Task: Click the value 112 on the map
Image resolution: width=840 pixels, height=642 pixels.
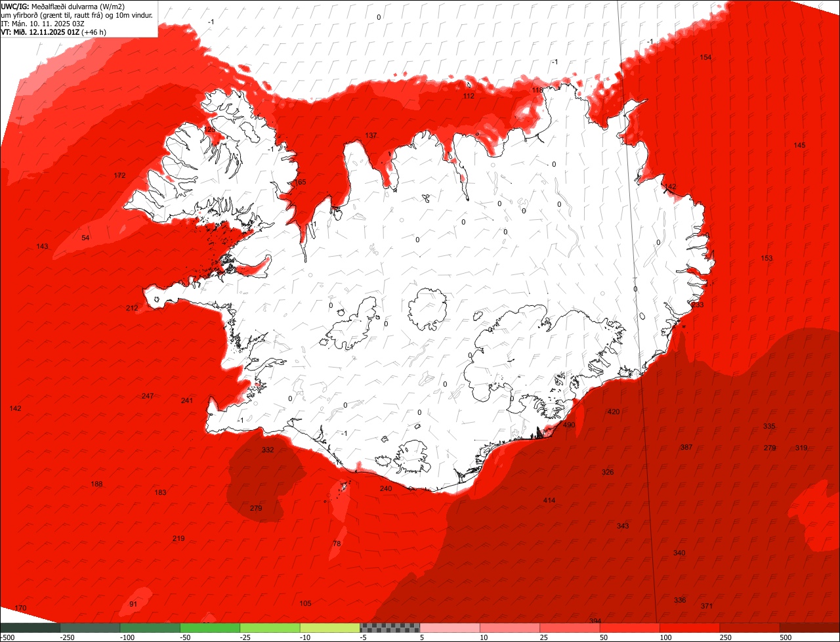Action: [x=469, y=96]
